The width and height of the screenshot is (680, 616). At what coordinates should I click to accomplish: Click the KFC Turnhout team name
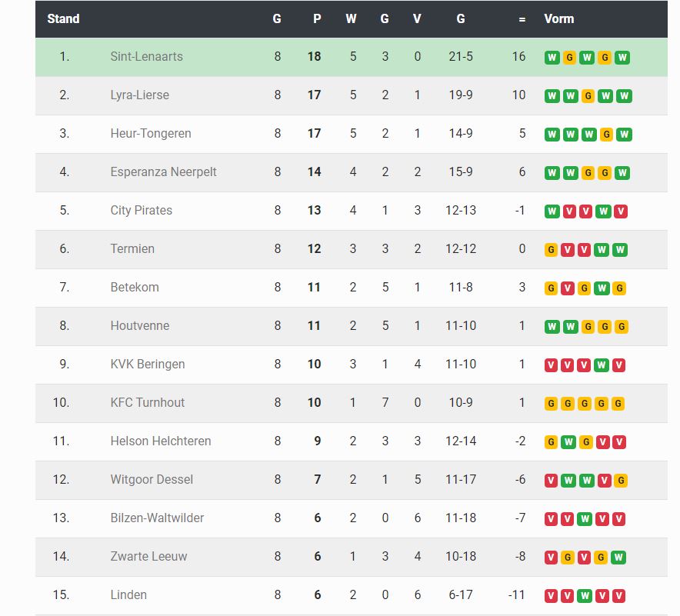[x=147, y=402]
